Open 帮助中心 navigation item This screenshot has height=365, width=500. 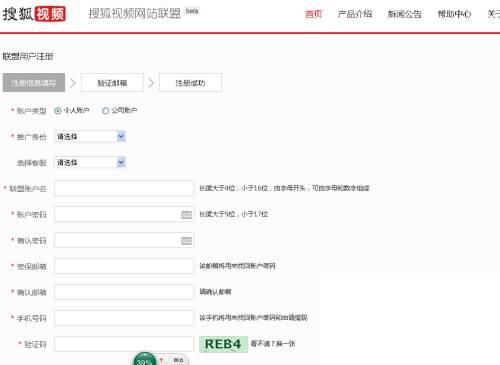coord(454,14)
